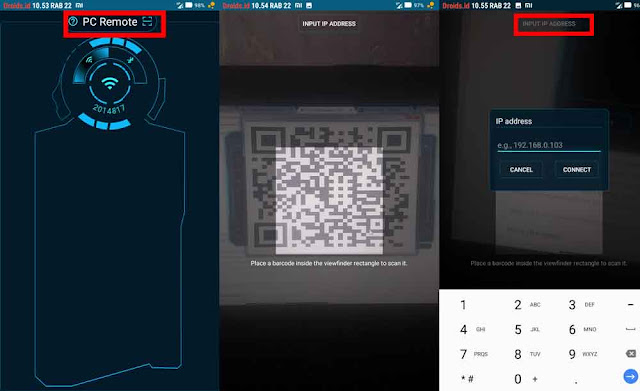Tap the undimmed 'Place a barcode inside the viewfinder' hint
640x391 pixels.
point(329,263)
